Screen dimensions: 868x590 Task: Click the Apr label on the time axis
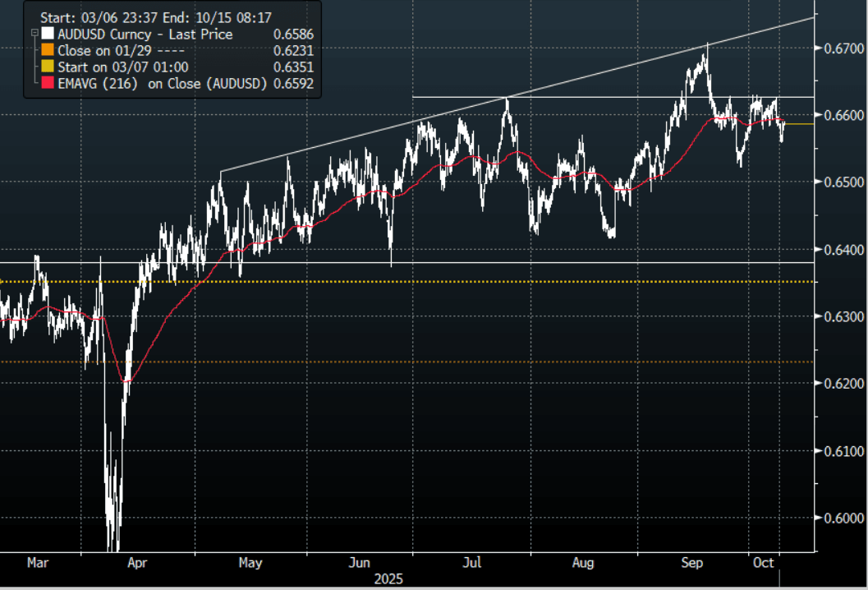tap(138, 563)
